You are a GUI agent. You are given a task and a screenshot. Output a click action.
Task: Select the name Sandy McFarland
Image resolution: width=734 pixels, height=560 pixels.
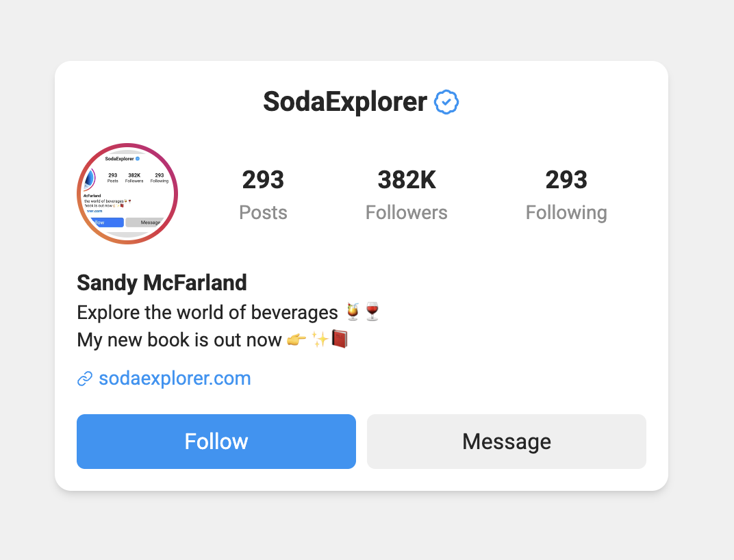[x=162, y=283]
